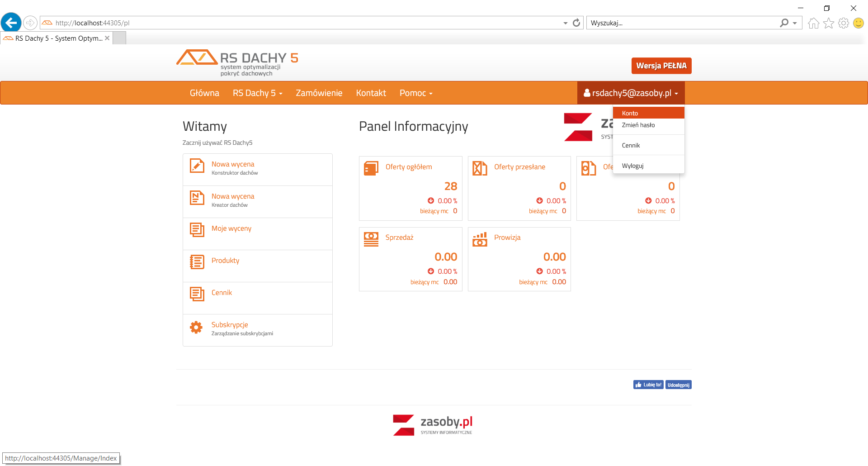Select Zmień hasło menu entry
The image size is (868, 466).
coord(638,125)
